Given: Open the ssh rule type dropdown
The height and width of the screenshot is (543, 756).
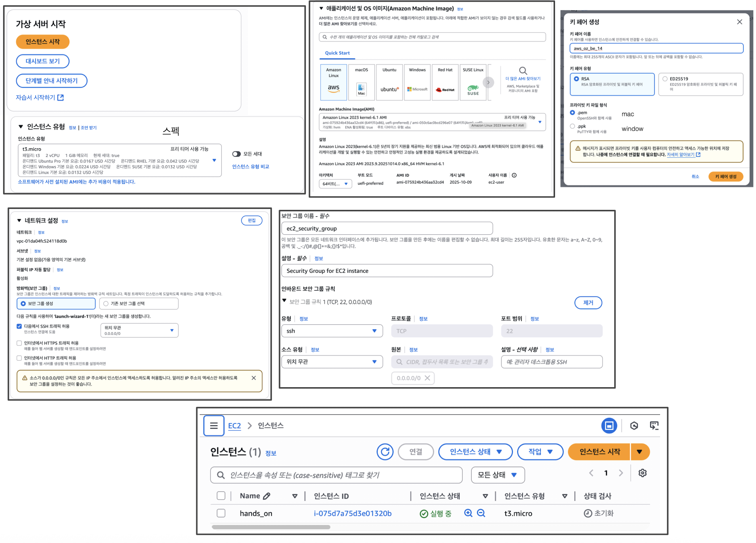Looking at the screenshot, I should coord(332,331).
